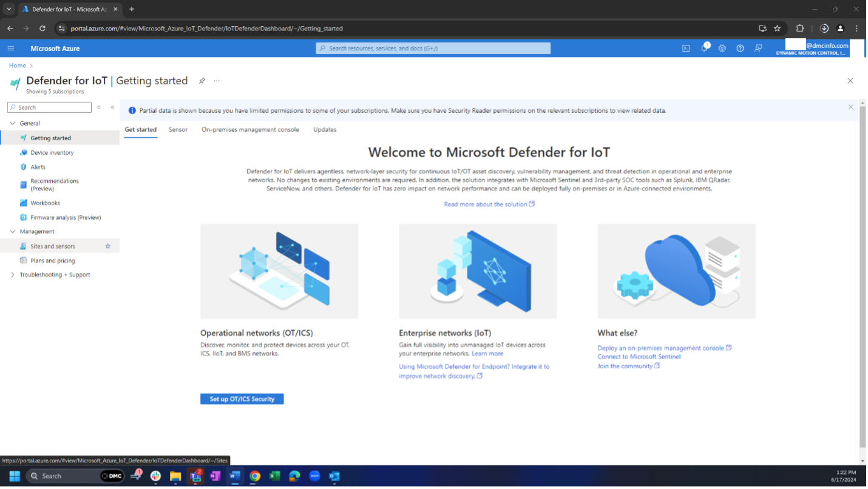Click the Recommendations (Preview) icon
Viewport: 868px width, 489px height.
(23, 184)
